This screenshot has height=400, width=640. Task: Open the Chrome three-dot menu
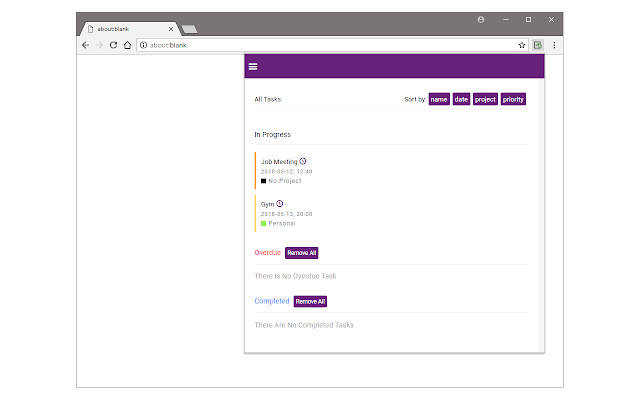point(554,45)
